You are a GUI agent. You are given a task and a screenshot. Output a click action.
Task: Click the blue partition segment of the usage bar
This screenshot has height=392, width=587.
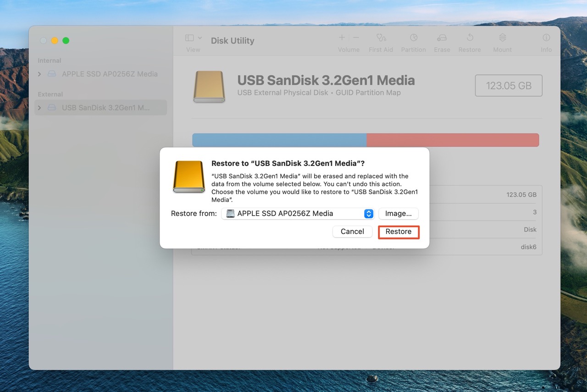pos(279,140)
